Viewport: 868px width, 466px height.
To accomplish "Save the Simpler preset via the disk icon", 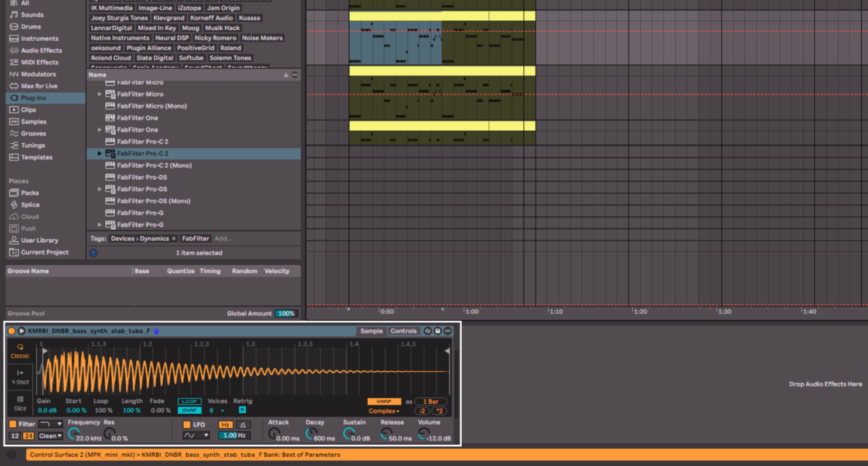I will tap(437, 331).
